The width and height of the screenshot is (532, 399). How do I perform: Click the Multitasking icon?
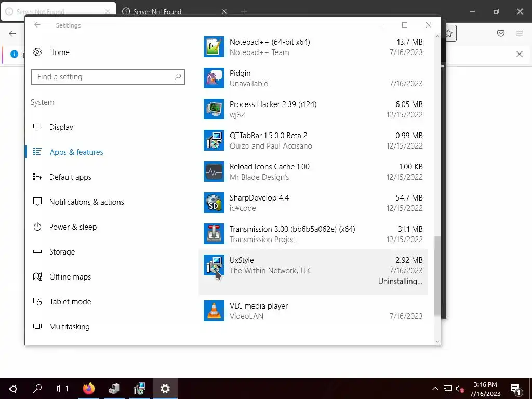coord(37,326)
